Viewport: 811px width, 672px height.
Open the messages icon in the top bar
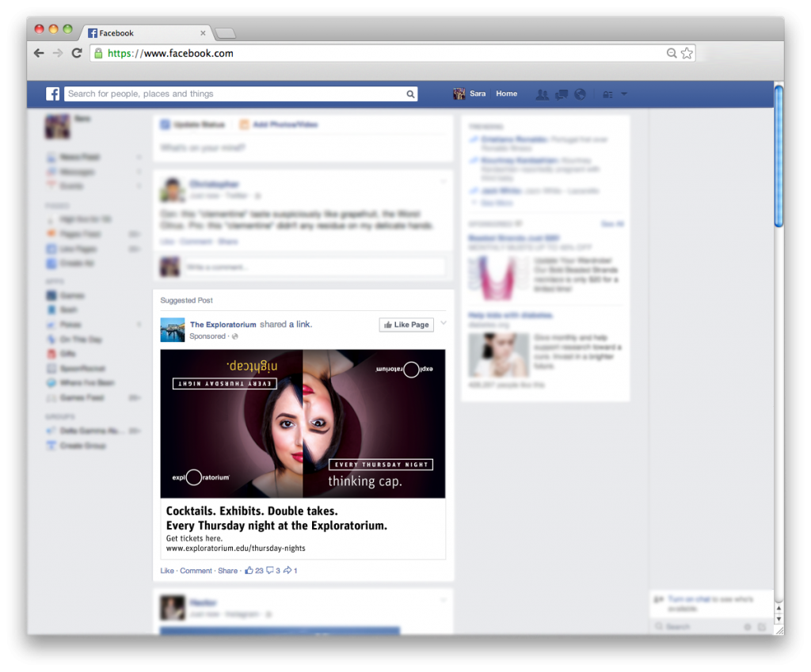[x=562, y=94]
